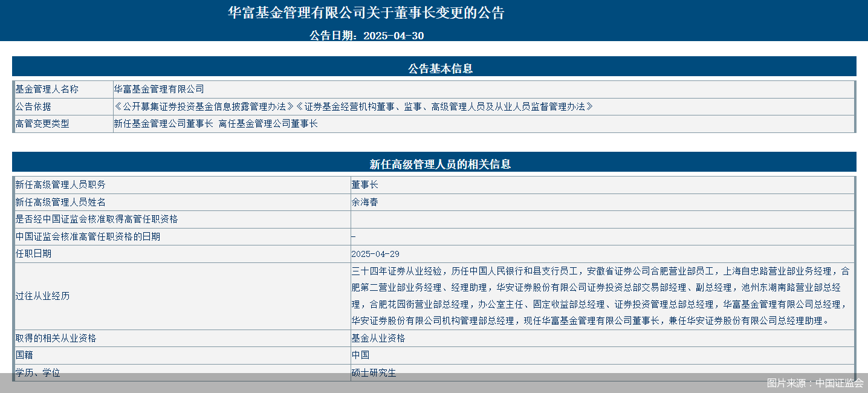Click the 图片来源：中国证监会 source caption
Screen dimensions: 868x393
(x=815, y=383)
